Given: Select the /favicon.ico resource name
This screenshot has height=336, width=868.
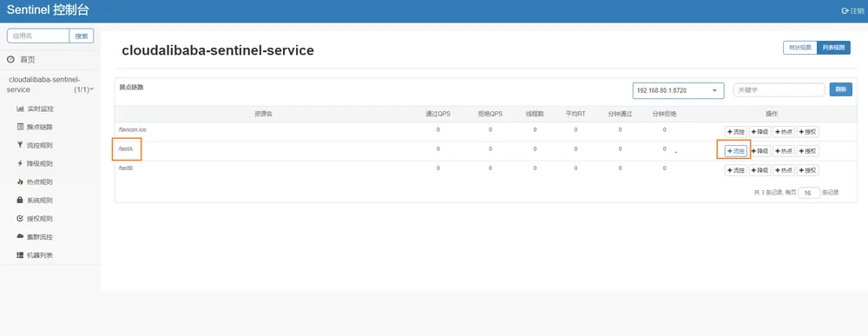Looking at the screenshot, I should pyautogui.click(x=132, y=129).
